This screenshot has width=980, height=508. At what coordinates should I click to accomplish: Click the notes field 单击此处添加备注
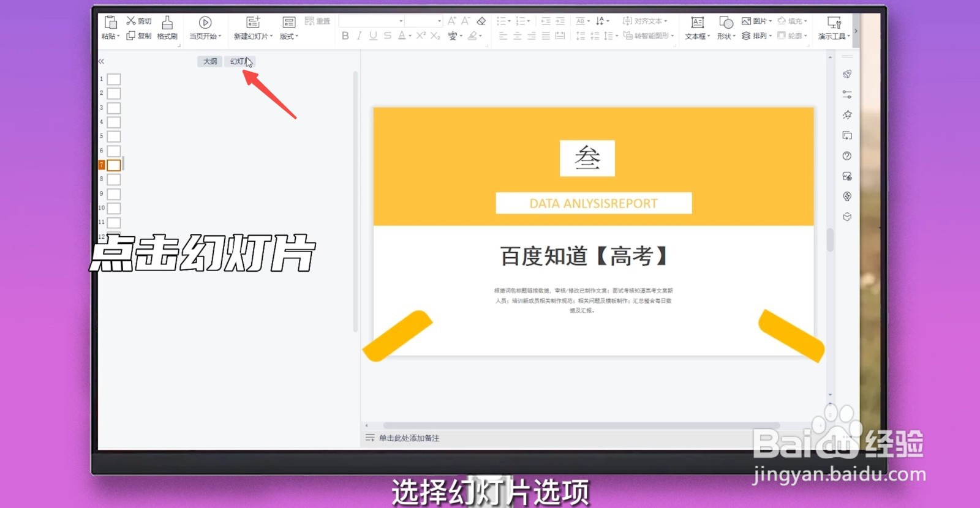(x=409, y=438)
